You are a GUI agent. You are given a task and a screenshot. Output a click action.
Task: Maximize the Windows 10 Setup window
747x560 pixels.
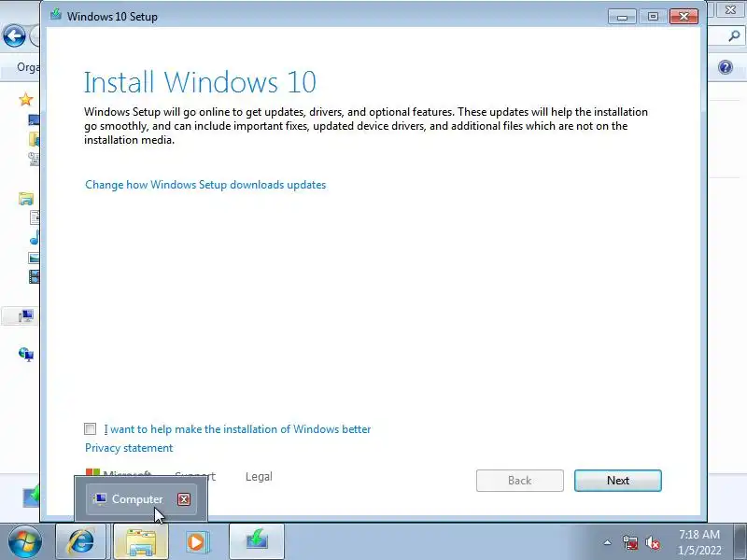coord(653,17)
